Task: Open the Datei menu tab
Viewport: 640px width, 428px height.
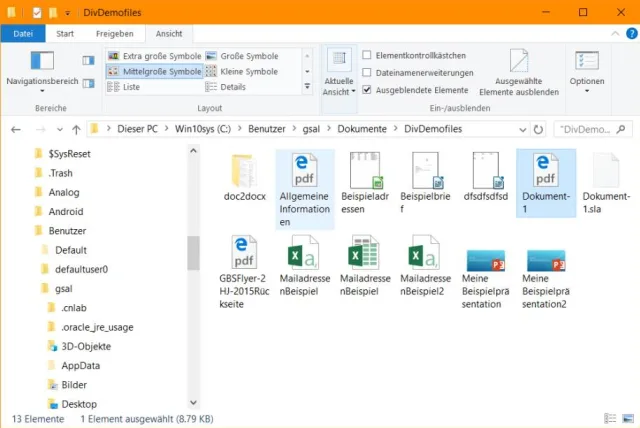Action: 22,33
